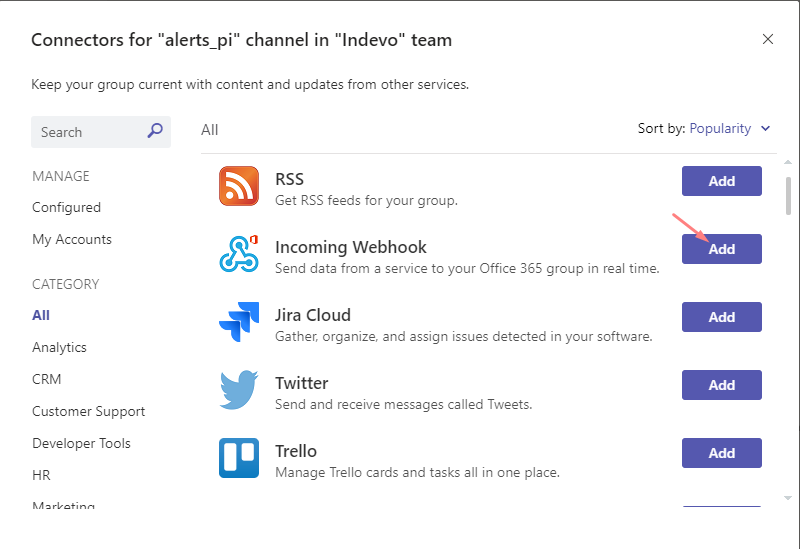Open My Accounts in Manage
800x549 pixels.
(72, 239)
